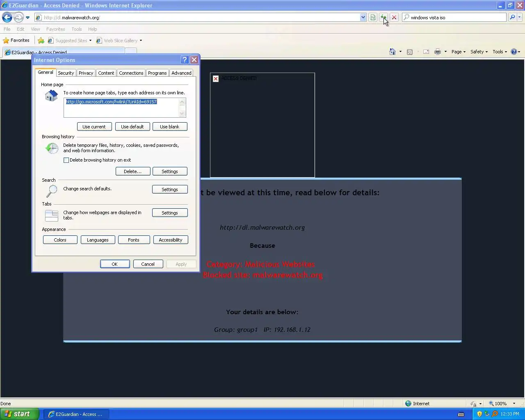This screenshot has width=525, height=420.
Task: Switch to the Advanced tab
Action: pyautogui.click(x=181, y=73)
